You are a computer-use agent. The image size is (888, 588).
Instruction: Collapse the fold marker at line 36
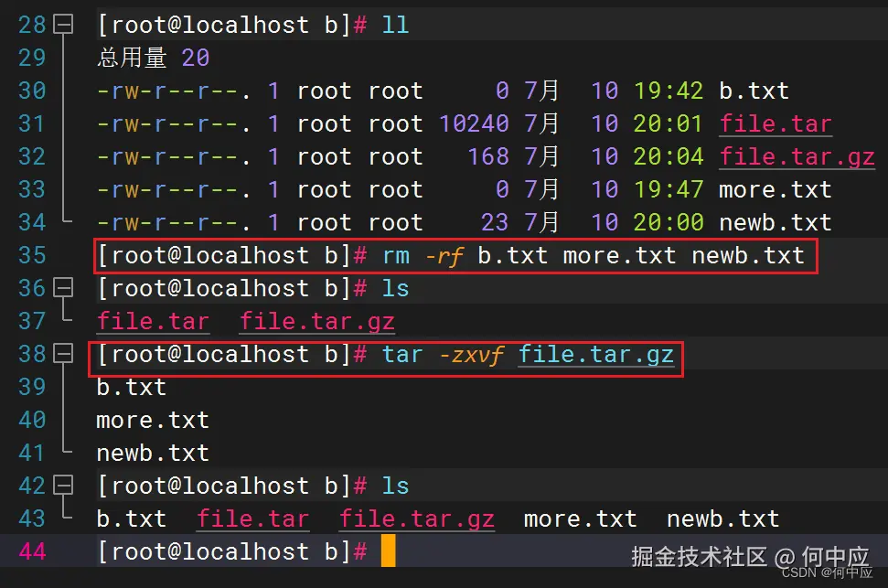pyautogui.click(x=63, y=288)
